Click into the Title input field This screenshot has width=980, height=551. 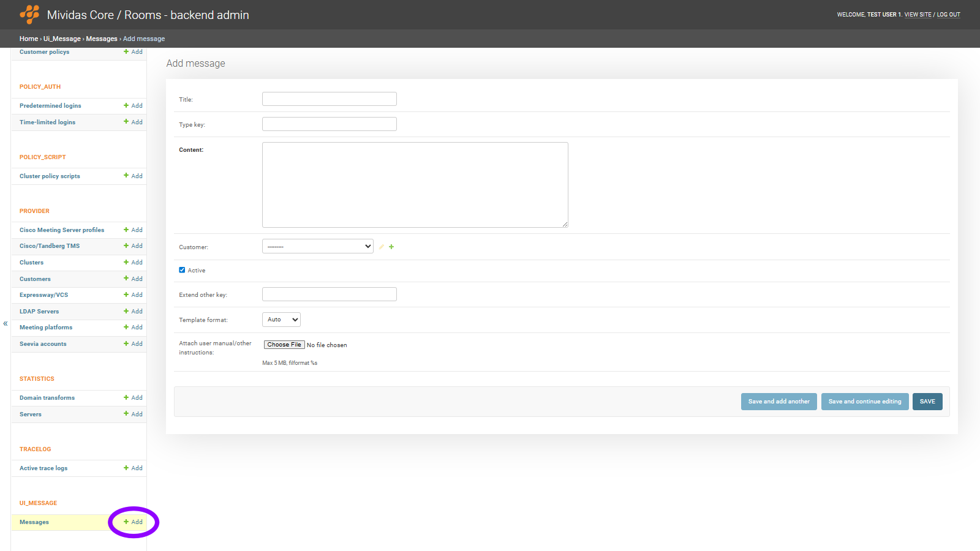[x=329, y=99]
